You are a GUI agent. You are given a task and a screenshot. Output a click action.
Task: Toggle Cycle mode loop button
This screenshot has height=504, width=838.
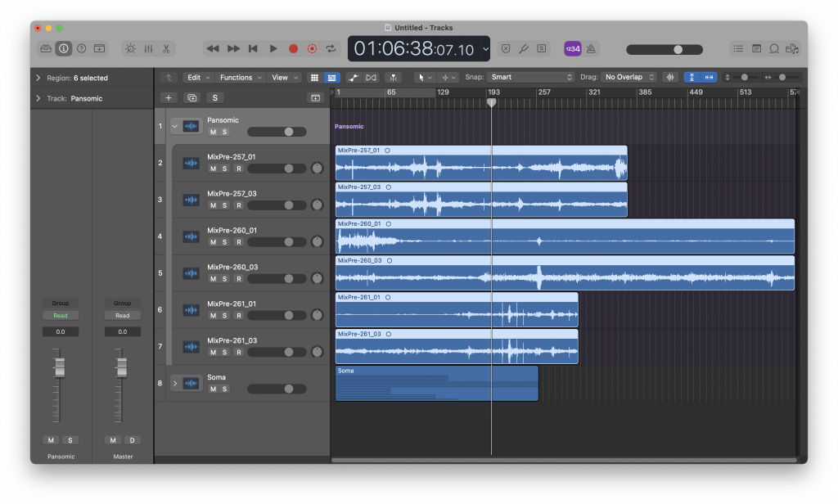[x=331, y=48]
